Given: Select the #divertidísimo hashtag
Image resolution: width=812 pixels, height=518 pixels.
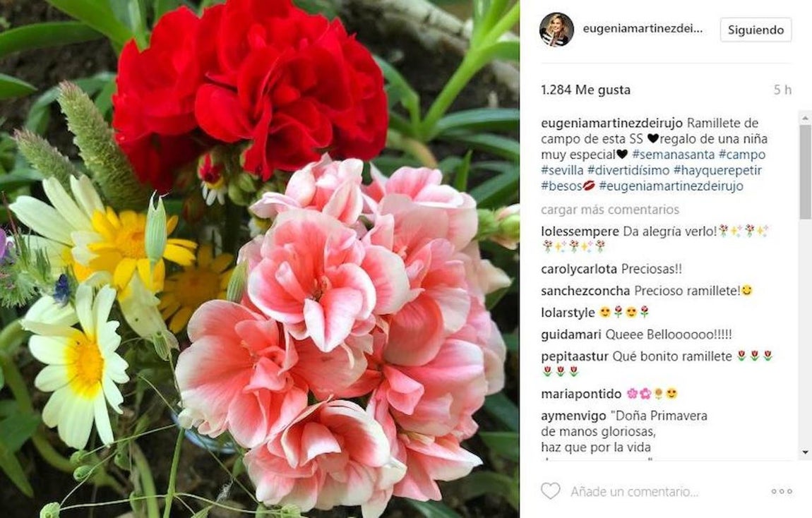Looking at the screenshot, I should coord(628,170).
